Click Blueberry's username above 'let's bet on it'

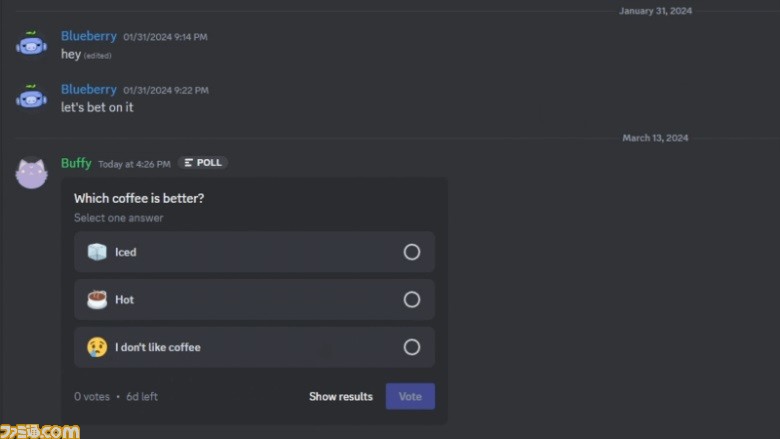89,89
